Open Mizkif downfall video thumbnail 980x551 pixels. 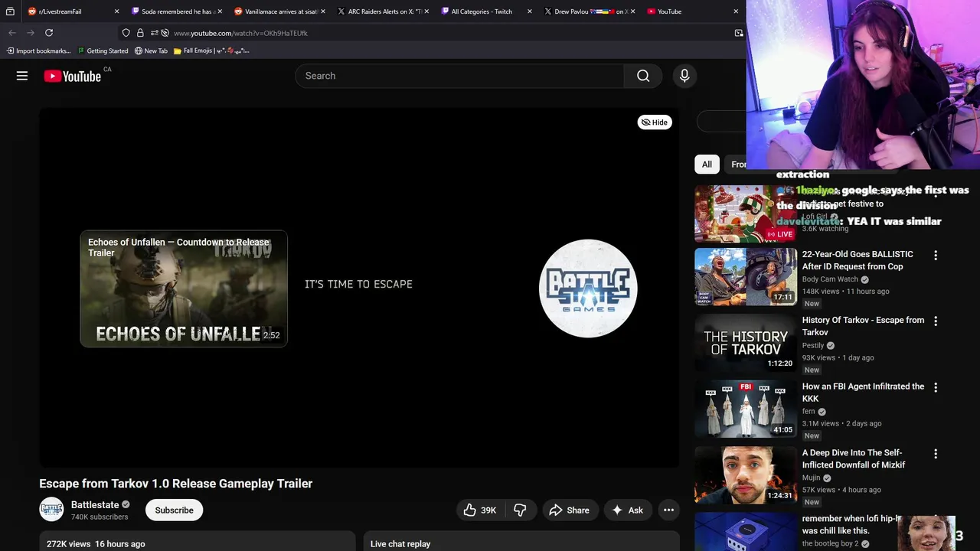click(x=746, y=475)
